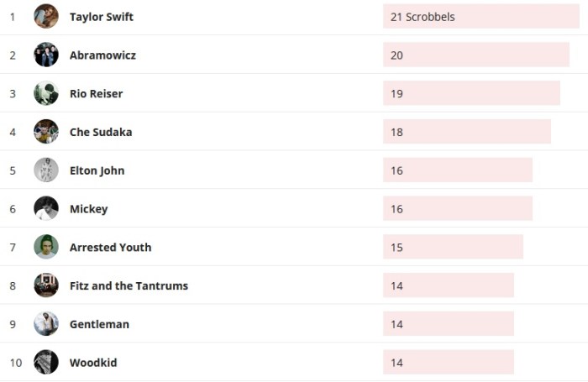
Task: Click Fitz and the Tantrums avatar
Action: 46,285
